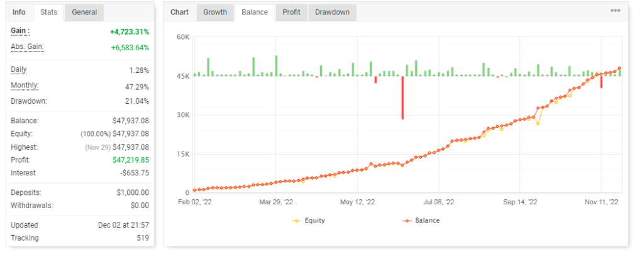Click the Updated value Dec 02 at 21:57
This screenshot has width=644, height=254.
(x=123, y=225)
